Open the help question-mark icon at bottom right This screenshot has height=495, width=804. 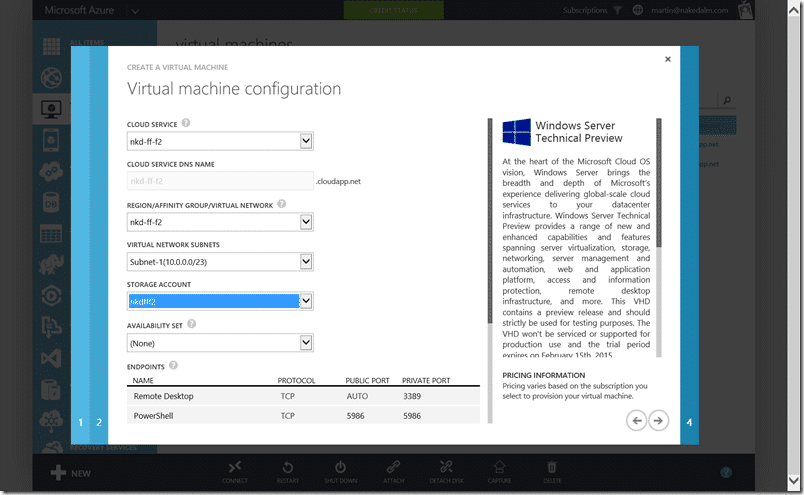[726, 472]
